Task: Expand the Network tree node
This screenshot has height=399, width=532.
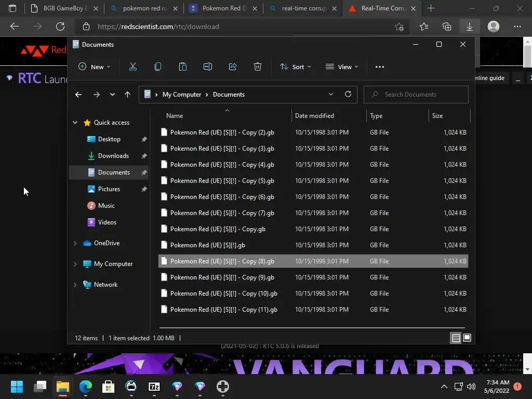Action: pos(75,285)
